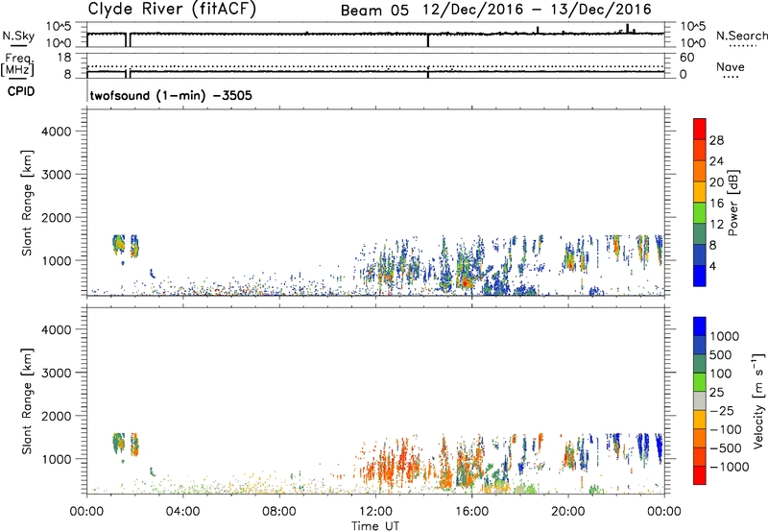This screenshot has width=768, height=532.
Task: Click the "2000" tick in velocity panel
Action: tap(57, 416)
